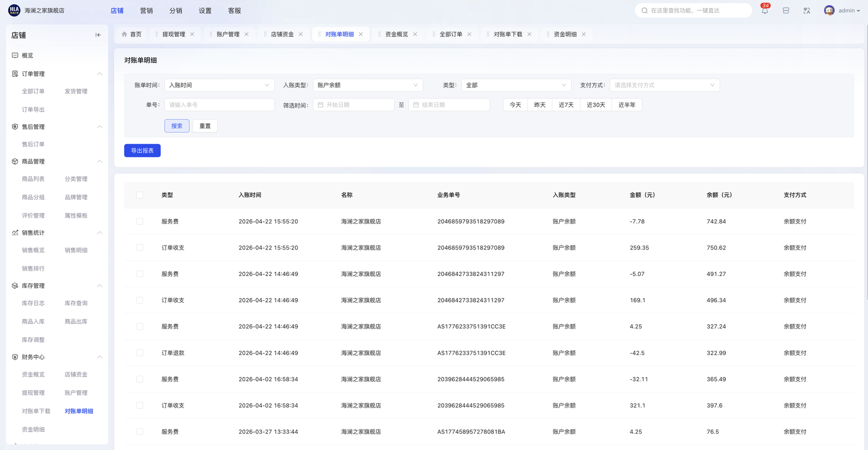Viewport: 868px width, 450px height.
Task: Toggle the select-all checkbox in table header
Action: click(x=140, y=195)
